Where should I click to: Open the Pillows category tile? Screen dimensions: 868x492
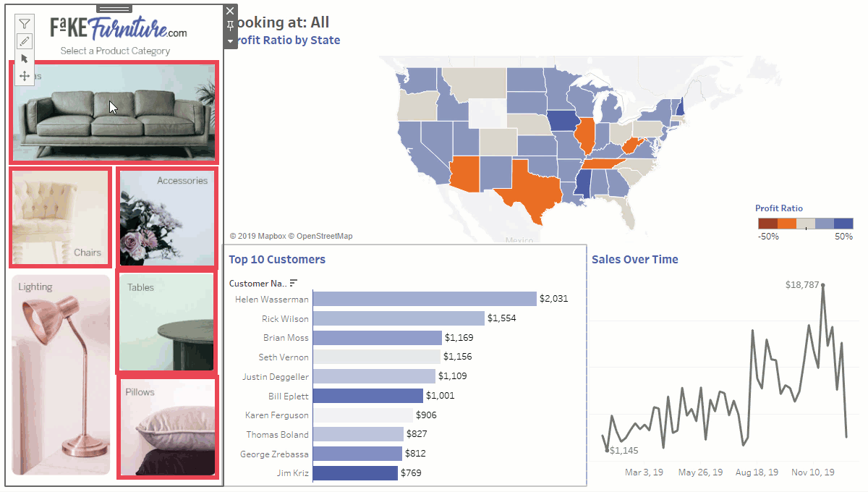point(166,427)
